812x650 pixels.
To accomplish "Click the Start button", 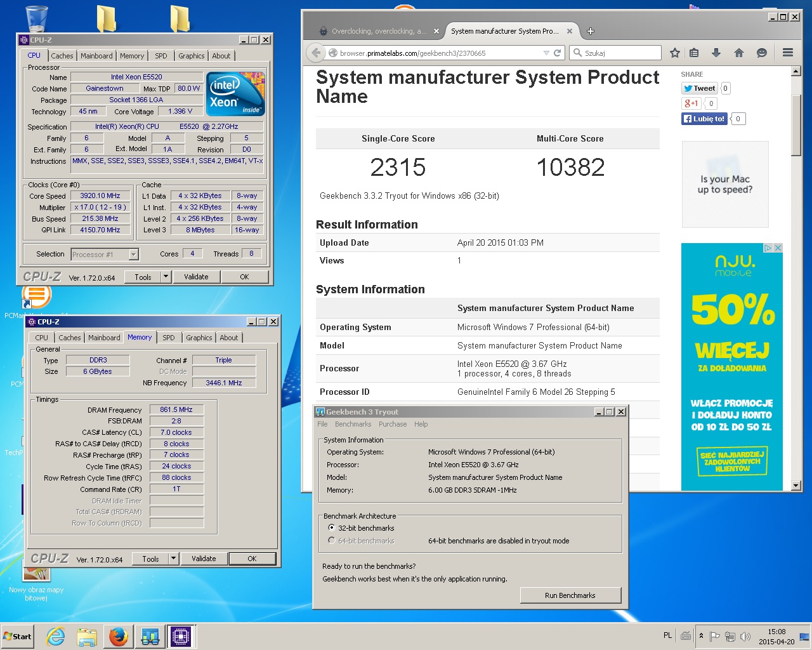I will 18,636.
